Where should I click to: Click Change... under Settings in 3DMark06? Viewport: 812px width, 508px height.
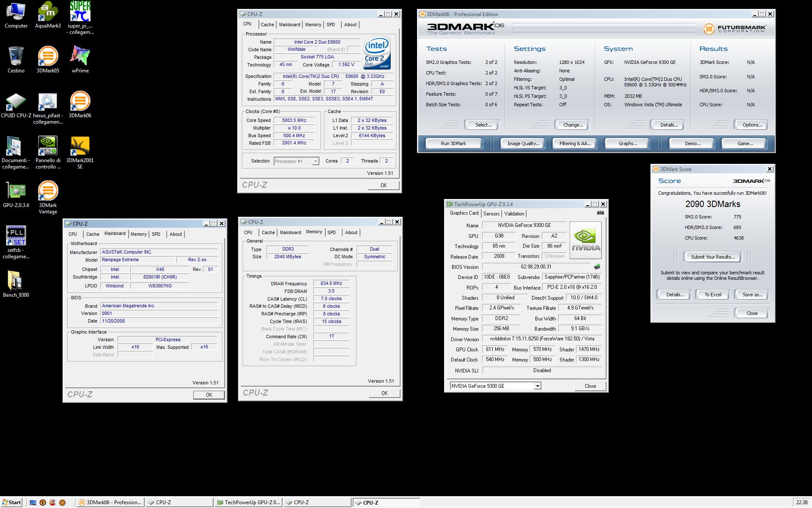pyautogui.click(x=573, y=125)
